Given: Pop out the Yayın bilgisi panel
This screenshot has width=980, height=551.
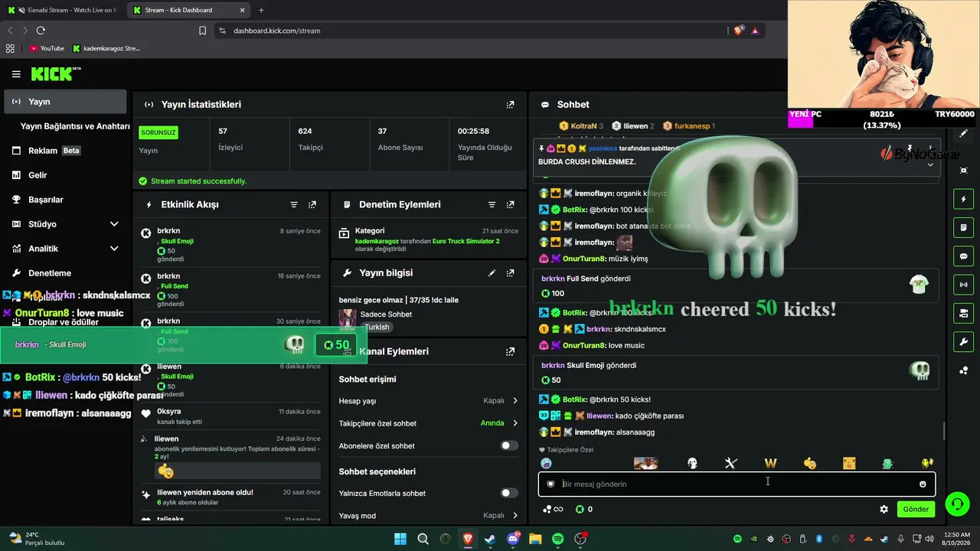Looking at the screenshot, I should 511,272.
